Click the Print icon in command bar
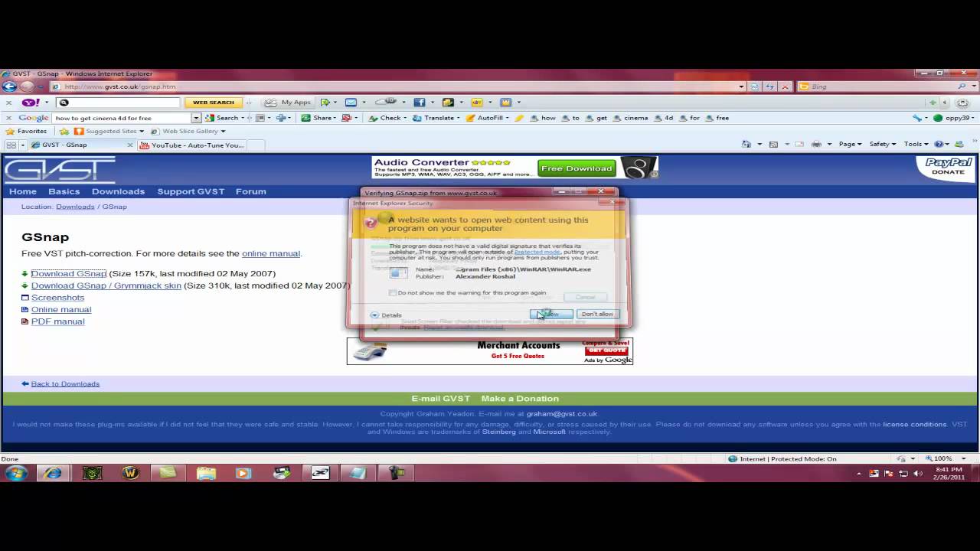 coord(817,144)
